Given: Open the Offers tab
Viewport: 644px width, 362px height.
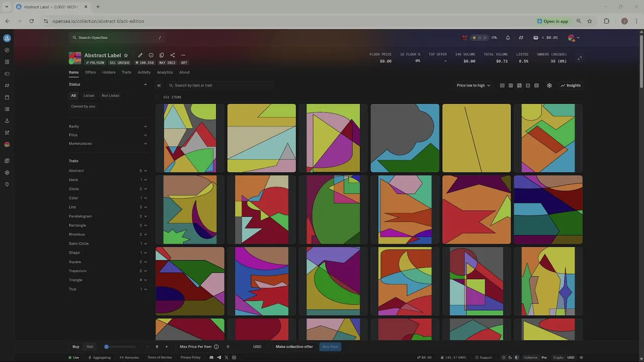Looking at the screenshot, I should (90, 72).
